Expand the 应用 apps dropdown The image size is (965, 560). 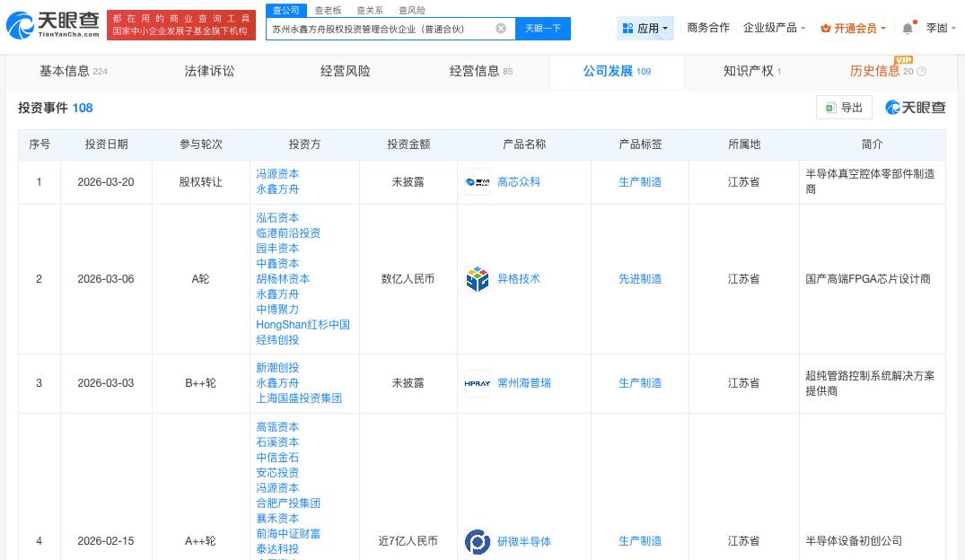[x=645, y=29]
